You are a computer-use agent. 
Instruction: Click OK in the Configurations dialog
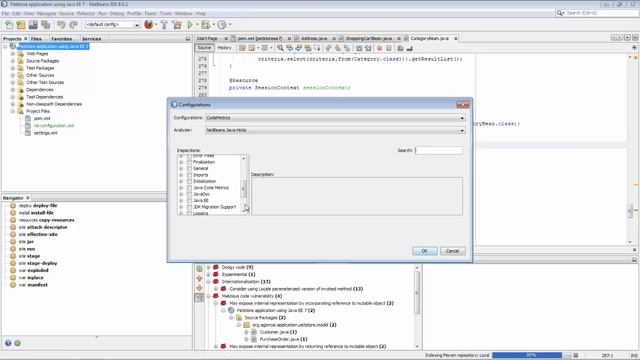coord(424,251)
